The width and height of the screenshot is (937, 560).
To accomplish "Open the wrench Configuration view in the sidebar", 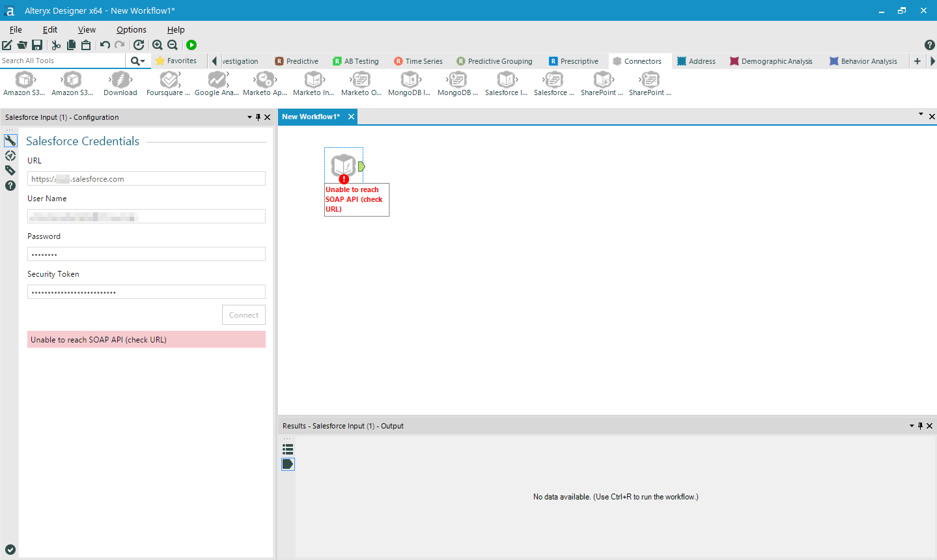I will pos(10,139).
